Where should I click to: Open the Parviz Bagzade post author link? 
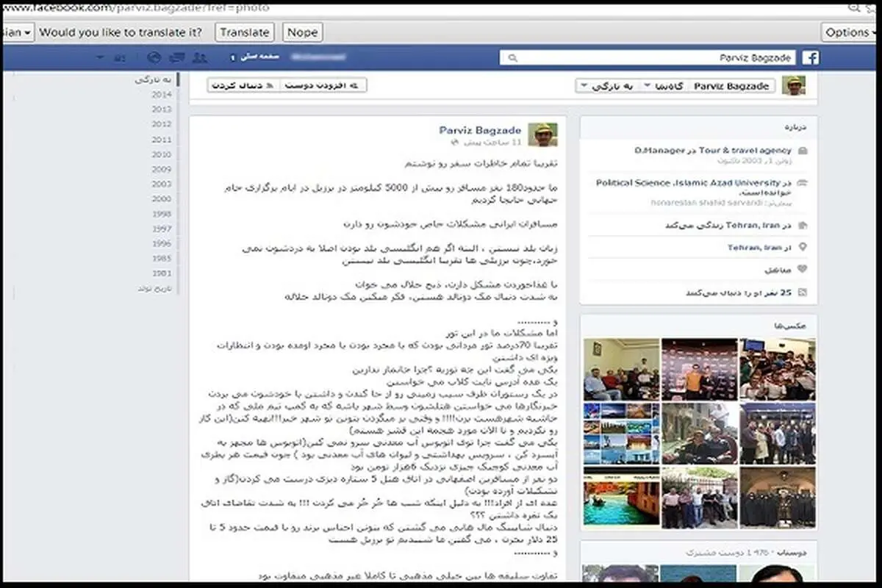click(x=481, y=130)
